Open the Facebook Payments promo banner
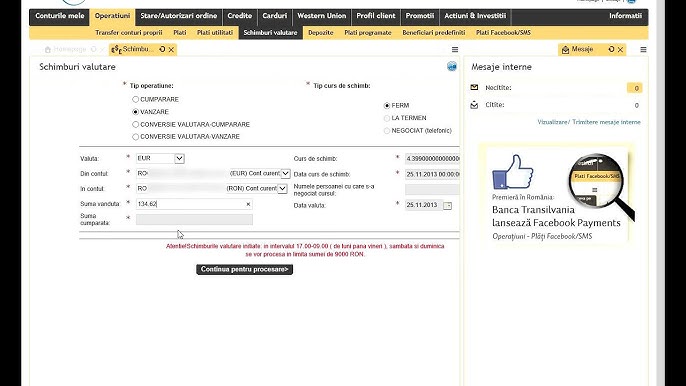The image size is (686, 386). [556, 194]
